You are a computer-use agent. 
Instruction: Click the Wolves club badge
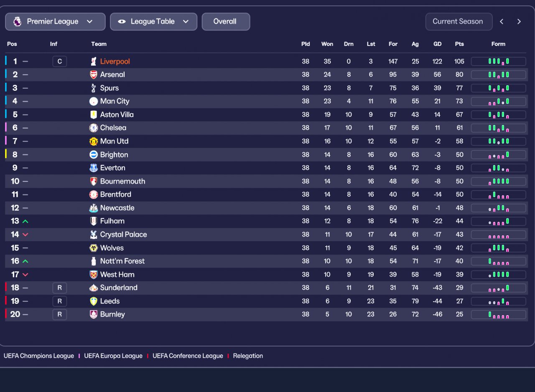[94, 248]
